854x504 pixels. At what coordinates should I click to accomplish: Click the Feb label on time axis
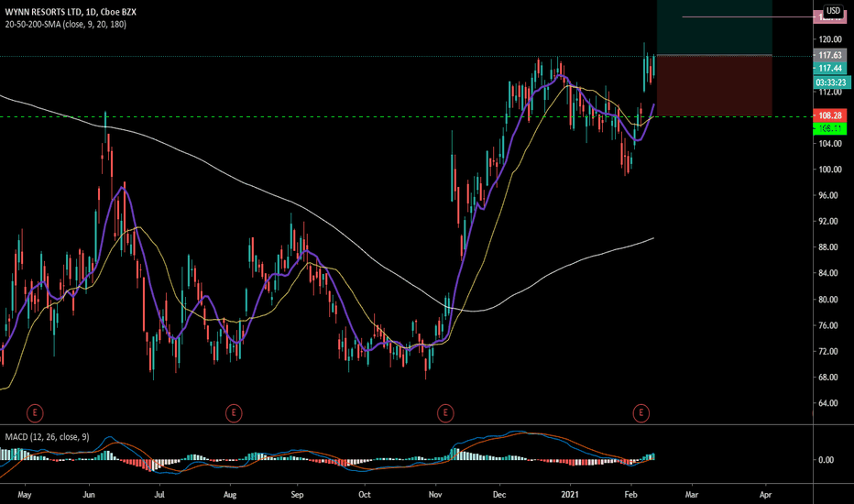pyautogui.click(x=630, y=495)
